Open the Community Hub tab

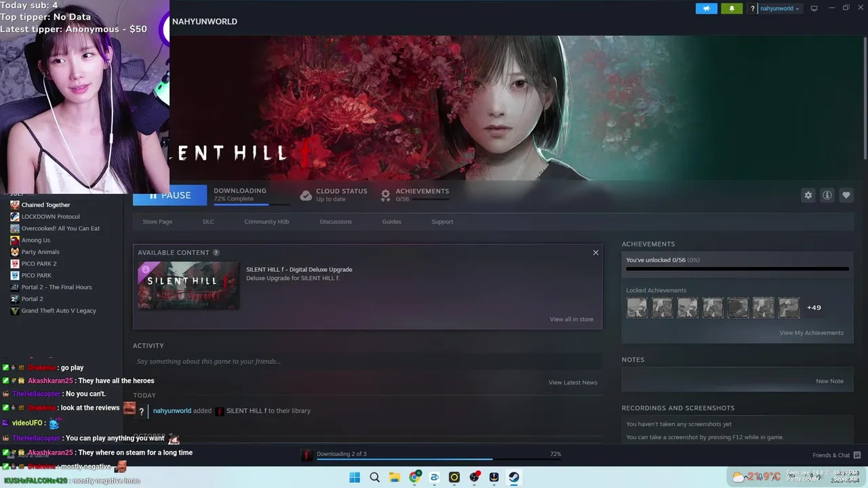tap(267, 222)
